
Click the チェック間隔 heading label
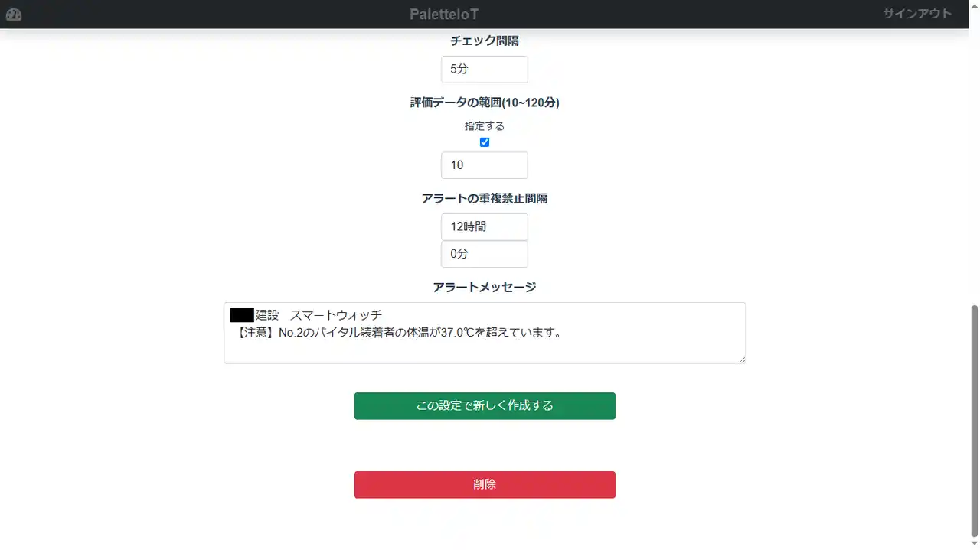[x=485, y=41]
